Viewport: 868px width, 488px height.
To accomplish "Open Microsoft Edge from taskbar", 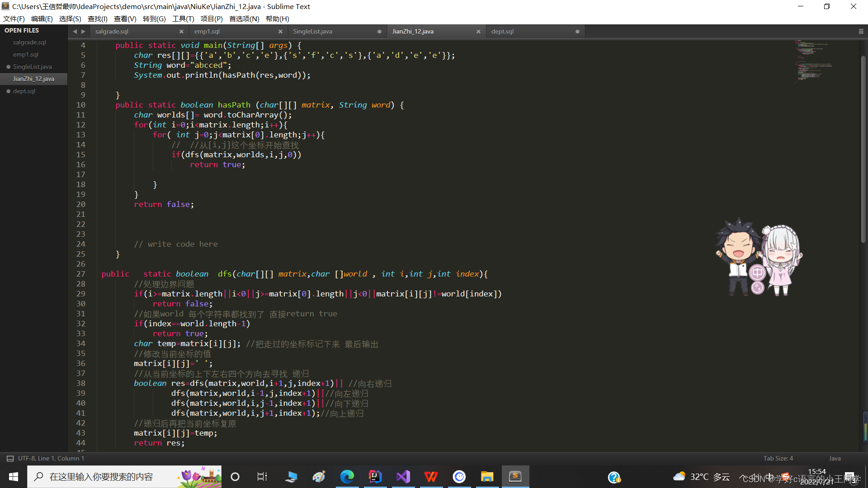I will pyautogui.click(x=347, y=477).
